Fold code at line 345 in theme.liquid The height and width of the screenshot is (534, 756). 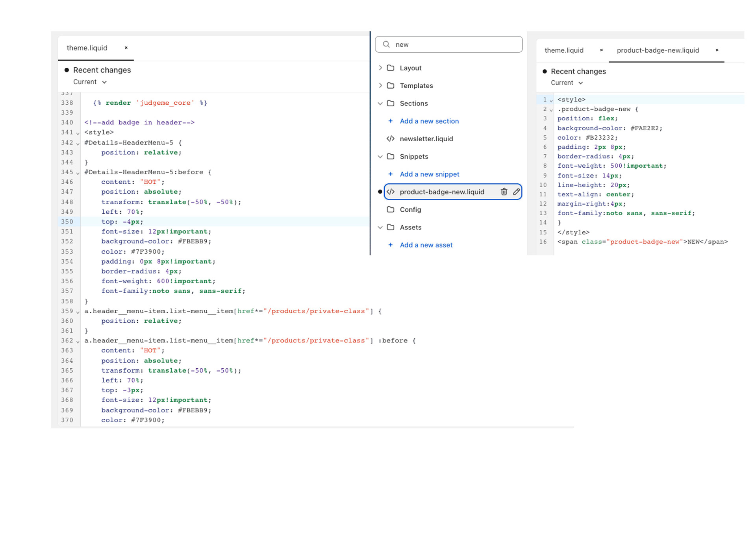point(78,173)
